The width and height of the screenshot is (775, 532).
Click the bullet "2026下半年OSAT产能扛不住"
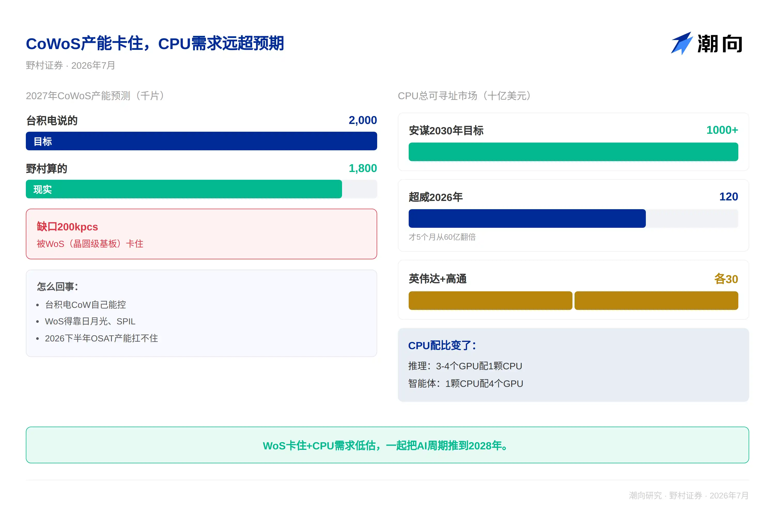tap(101, 338)
